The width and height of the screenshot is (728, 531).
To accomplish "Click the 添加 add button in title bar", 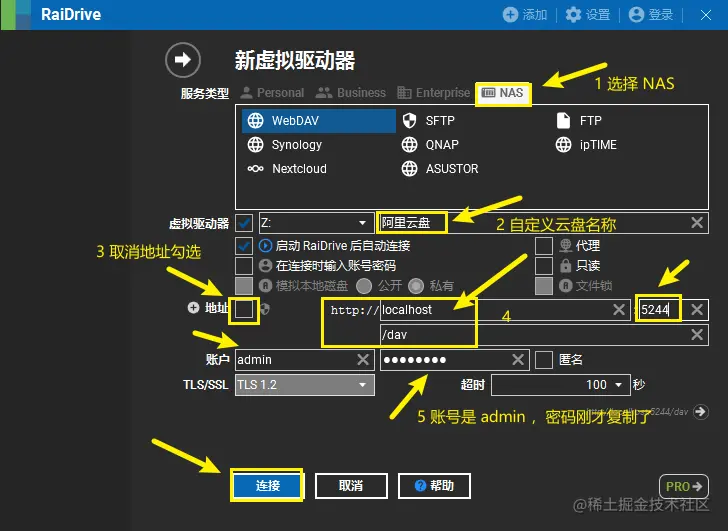I will pyautogui.click(x=525, y=15).
